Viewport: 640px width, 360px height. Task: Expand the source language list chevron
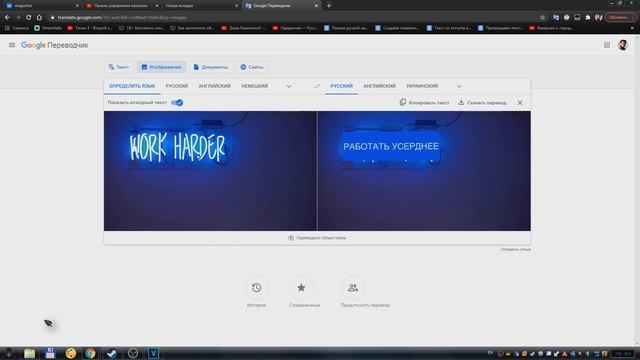click(x=289, y=87)
